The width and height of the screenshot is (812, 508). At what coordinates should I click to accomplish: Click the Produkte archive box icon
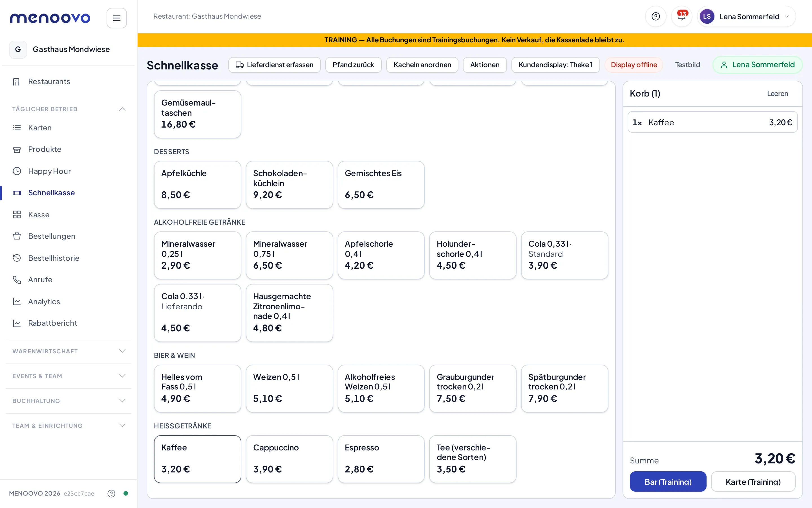coord(16,150)
